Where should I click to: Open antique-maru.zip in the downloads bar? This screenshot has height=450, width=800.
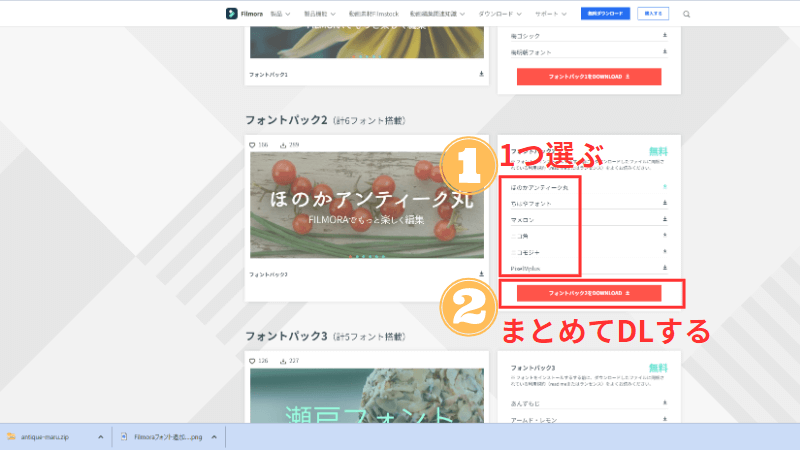(x=44, y=437)
